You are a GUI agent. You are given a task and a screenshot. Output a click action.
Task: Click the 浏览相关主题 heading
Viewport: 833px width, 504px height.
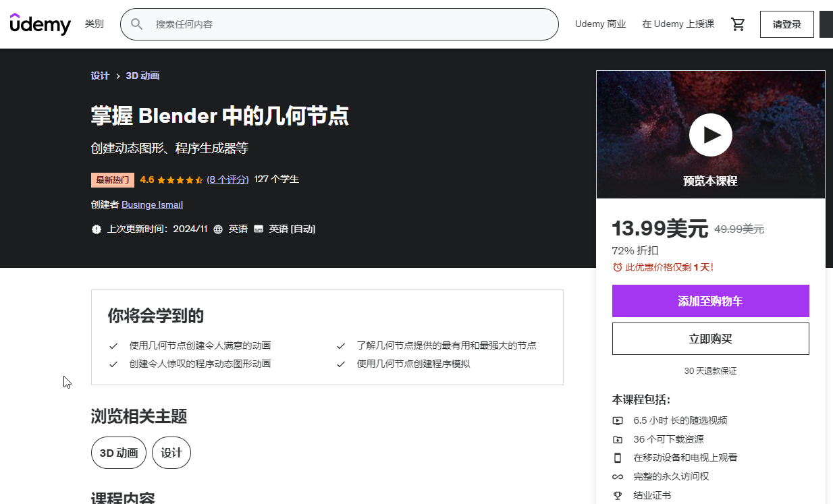pyautogui.click(x=139, y=416)
